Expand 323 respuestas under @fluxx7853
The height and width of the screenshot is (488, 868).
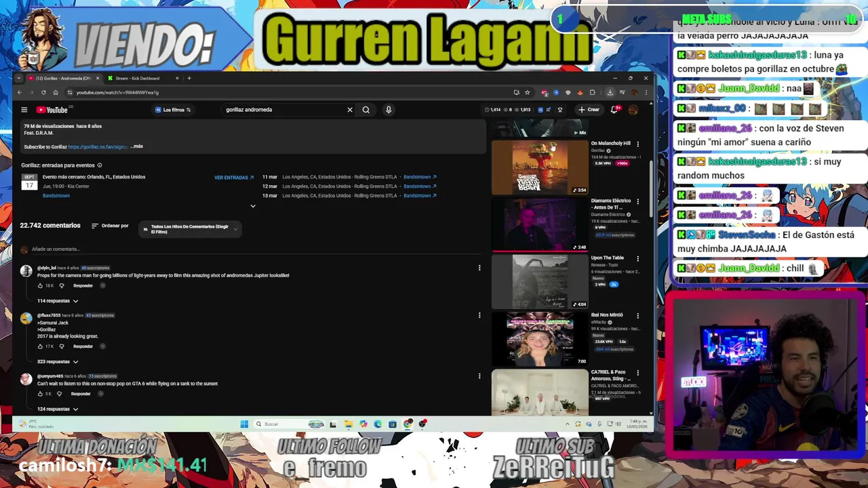[x=58, y=362]
